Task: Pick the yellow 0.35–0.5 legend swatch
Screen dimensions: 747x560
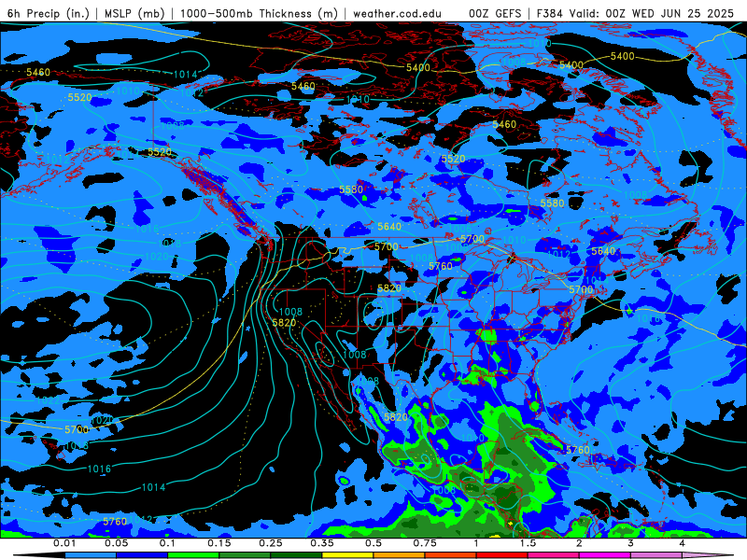Action: (347, 555)
